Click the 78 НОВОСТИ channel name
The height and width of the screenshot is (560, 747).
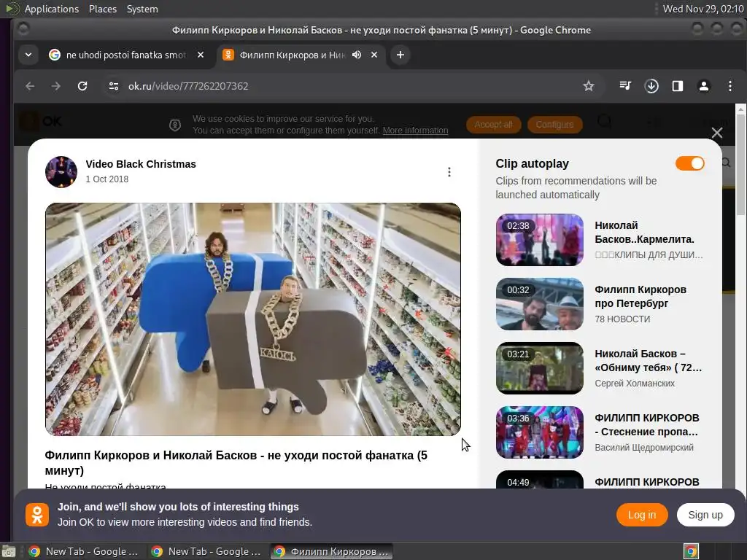point(622,319)
